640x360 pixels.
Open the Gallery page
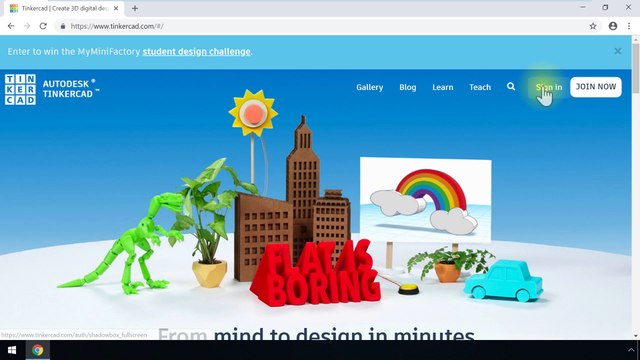tap(369, 87)
